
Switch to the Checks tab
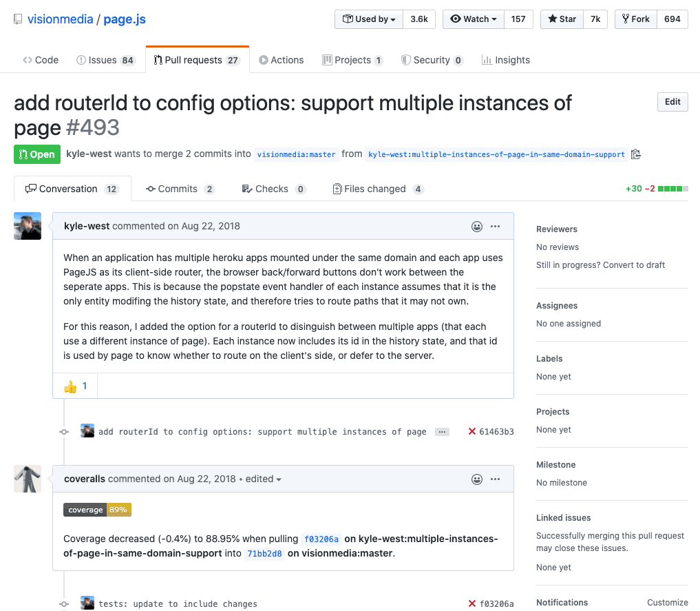(x=274, y=189)
